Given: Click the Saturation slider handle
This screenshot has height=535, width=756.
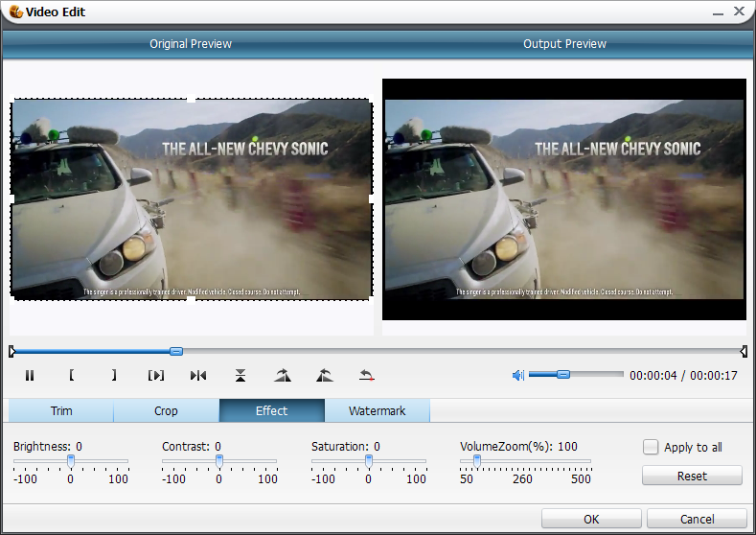Looking at the screenshot, I should pyautogui.click(x=368, y=461).
